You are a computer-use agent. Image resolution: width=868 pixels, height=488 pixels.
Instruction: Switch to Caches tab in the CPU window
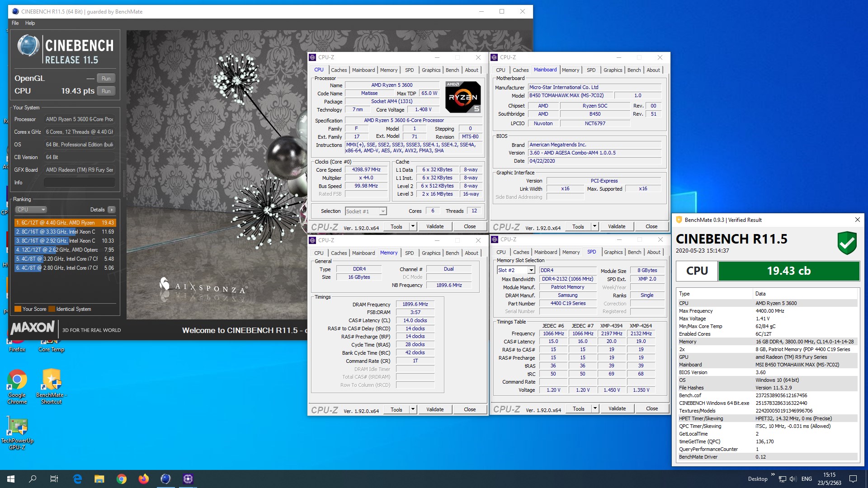click(x=339, y=70)
